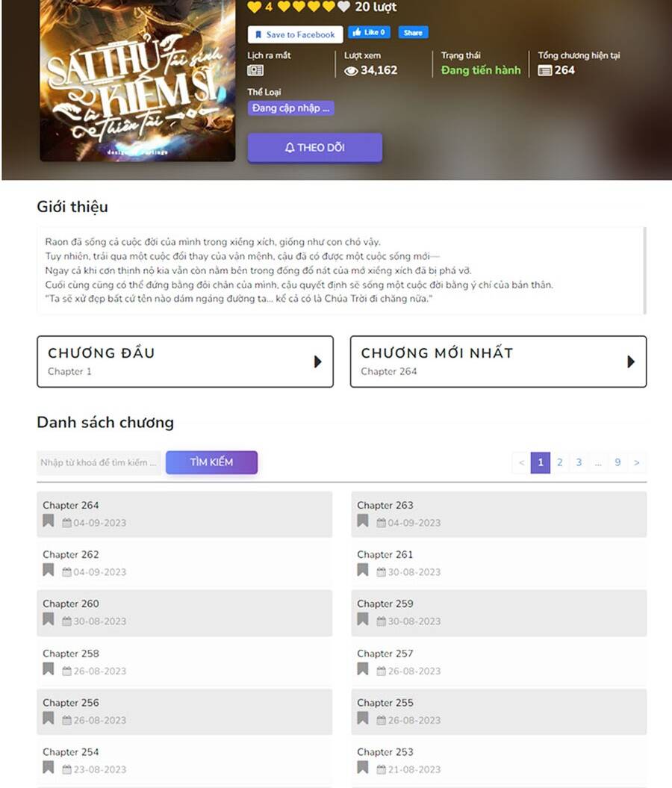672x788 pixels.
Task: Click the bookmark icon under Chapter 257
Action: 363,669
